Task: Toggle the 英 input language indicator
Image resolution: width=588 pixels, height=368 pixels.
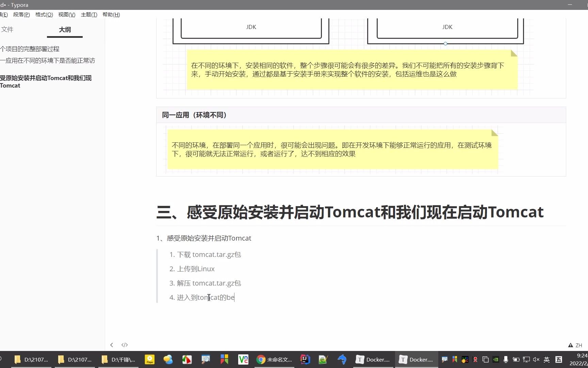Action: 546,359
